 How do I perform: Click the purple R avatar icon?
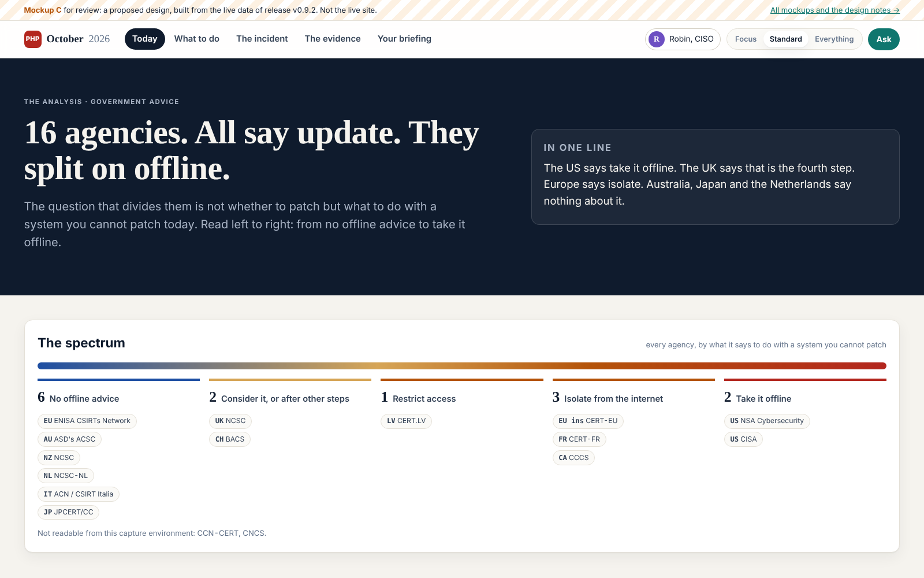[x=656, y=39]
